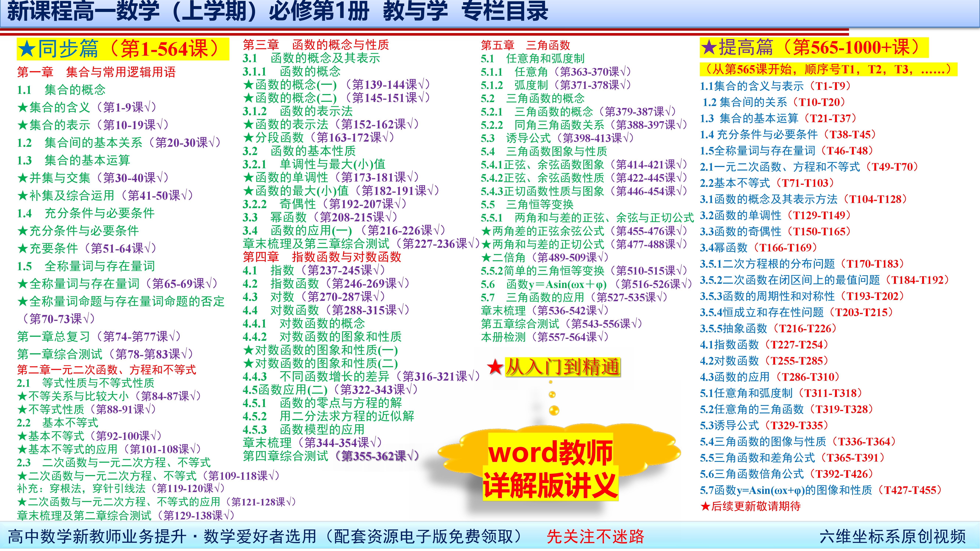The width and height of the screenshot is (980, 551).
Task: Select ★不等式性质 (第88-91课√)
Action: tap(87, 410)
